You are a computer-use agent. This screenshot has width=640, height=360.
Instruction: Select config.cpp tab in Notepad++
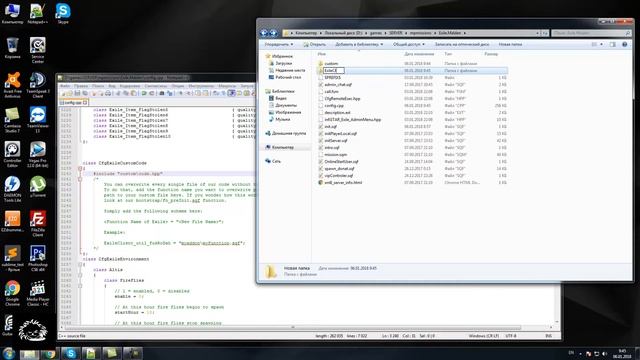(x=73, y=103)
